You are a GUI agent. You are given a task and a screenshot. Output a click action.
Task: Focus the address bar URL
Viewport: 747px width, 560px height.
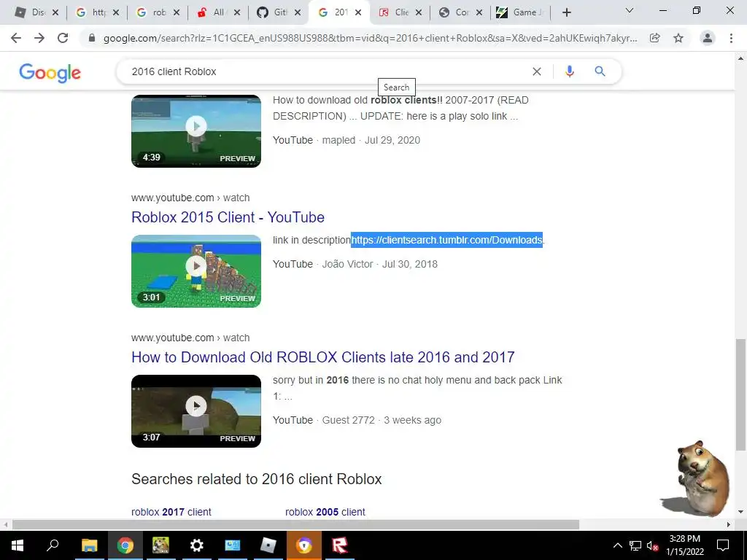pyautogui.click(x=370, y=38)
